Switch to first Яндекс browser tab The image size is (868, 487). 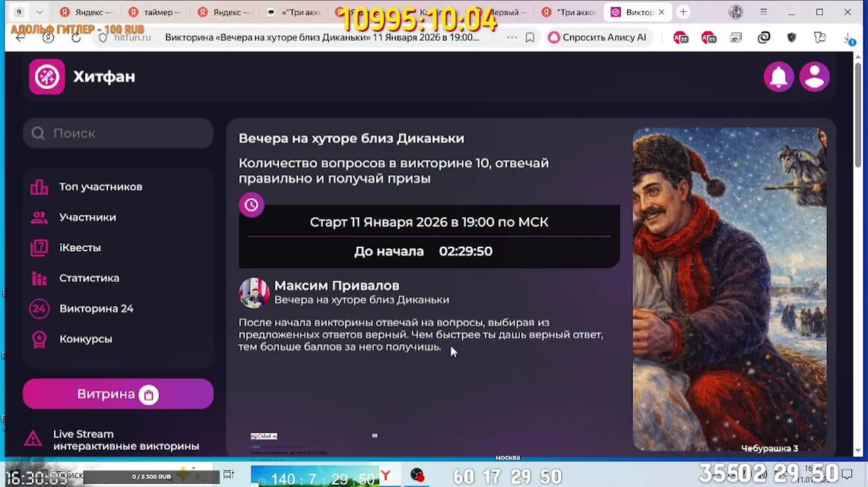(86, 12)
